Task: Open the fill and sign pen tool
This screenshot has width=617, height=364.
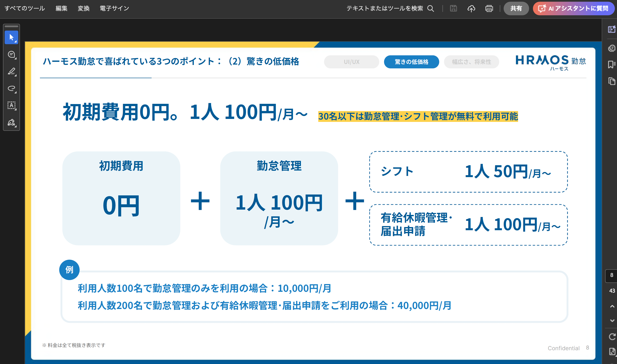Action: pos(11,122)
